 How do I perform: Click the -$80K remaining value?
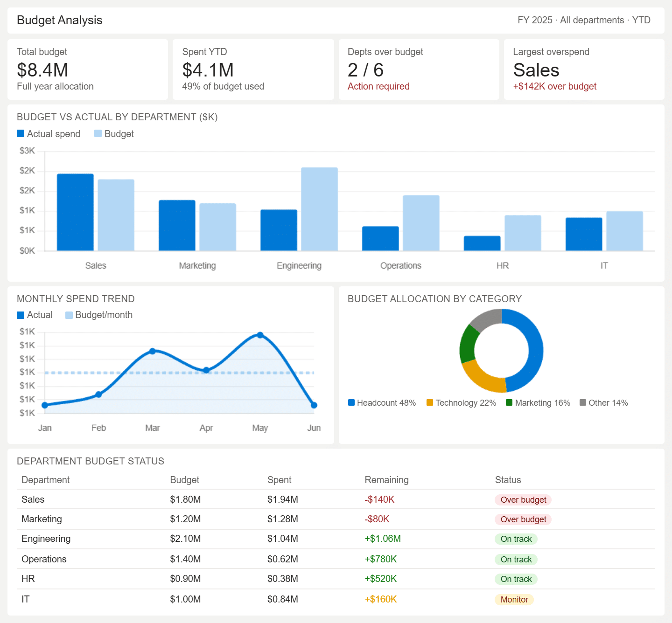tap(377, 519)
